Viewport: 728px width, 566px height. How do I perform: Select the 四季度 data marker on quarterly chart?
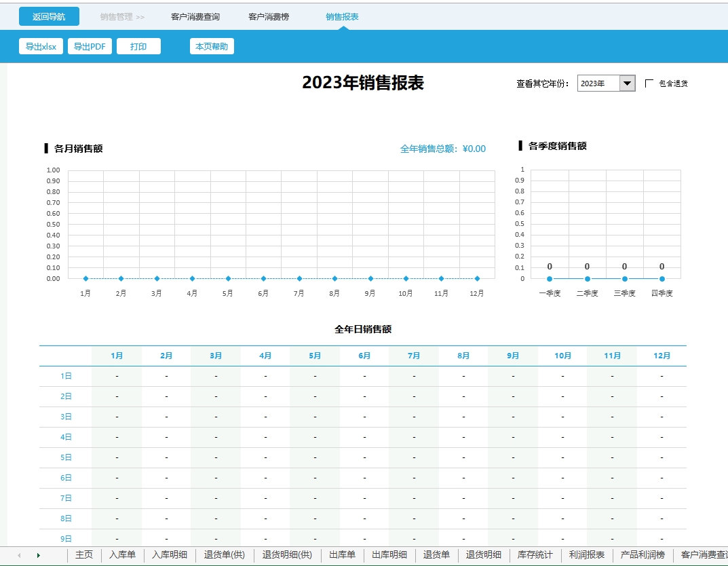click(x=662, y=278)
